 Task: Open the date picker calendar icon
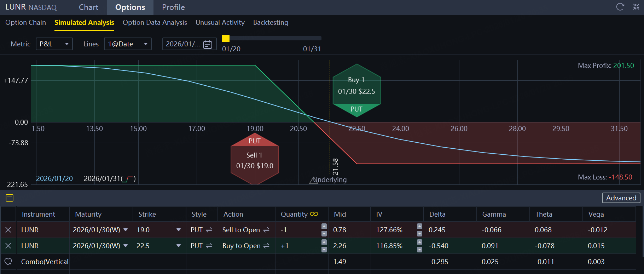point(208,44)
